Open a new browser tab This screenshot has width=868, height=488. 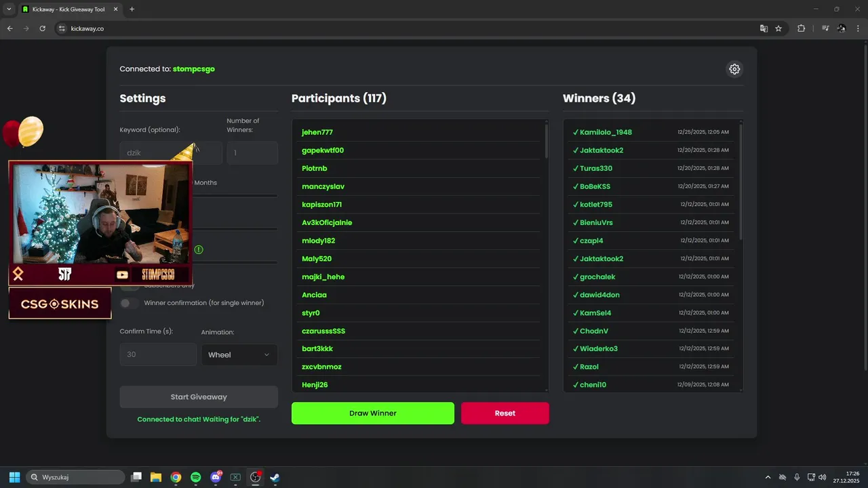click(x=132, y=9)
